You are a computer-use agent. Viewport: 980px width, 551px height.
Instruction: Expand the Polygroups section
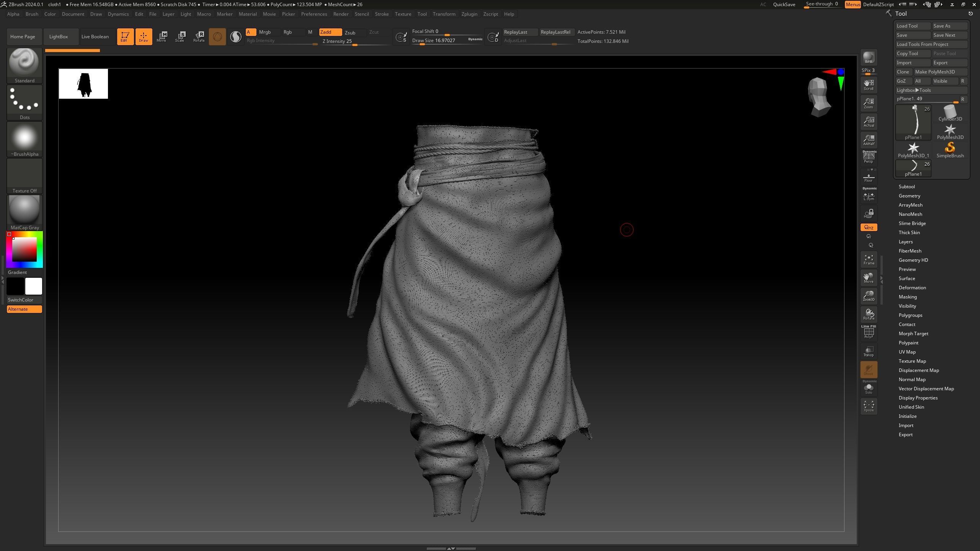coord(910,315)
